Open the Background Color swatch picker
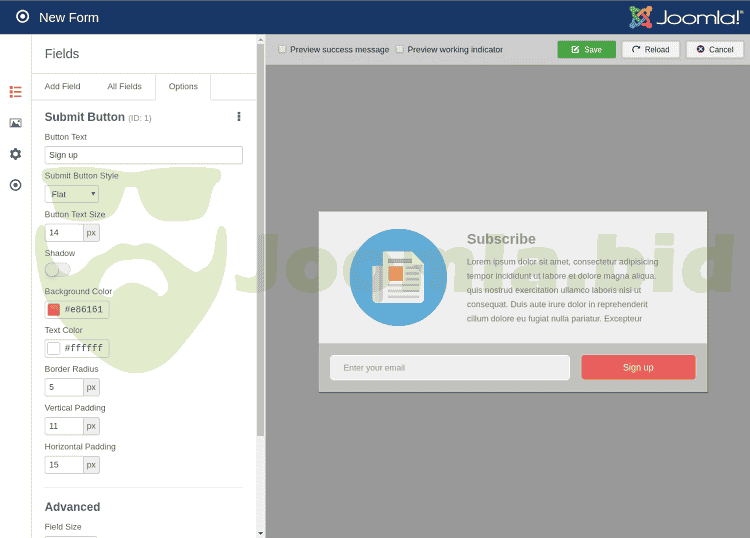This screenshot has height=538, width=750. pyautogui.click(x=54, y=309)
